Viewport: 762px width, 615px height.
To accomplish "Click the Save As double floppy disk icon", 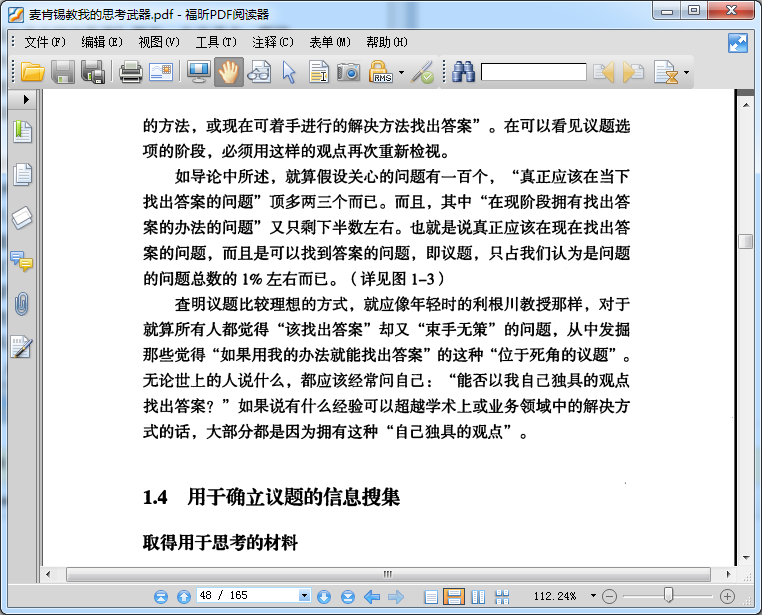I will point(93,72).
